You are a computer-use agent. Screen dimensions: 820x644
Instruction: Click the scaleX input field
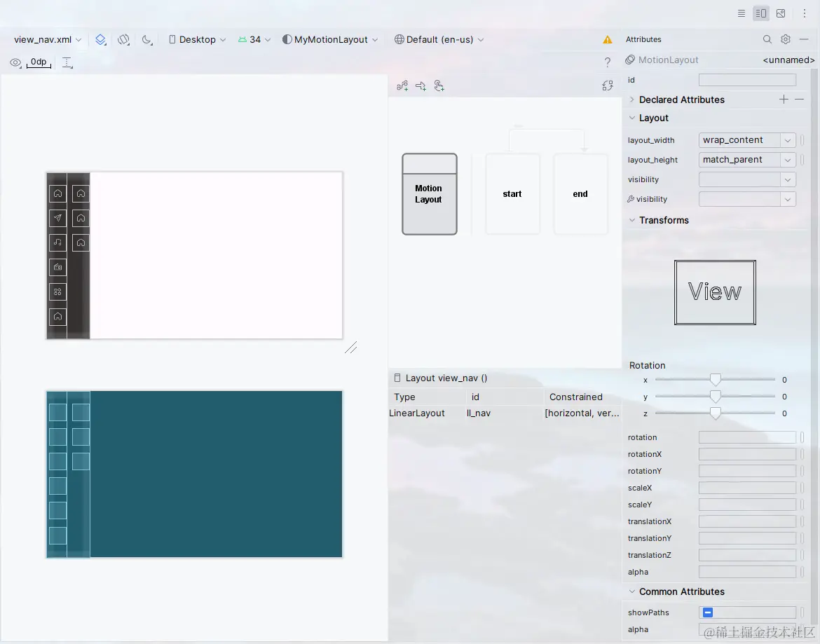(x=747, y=488)
